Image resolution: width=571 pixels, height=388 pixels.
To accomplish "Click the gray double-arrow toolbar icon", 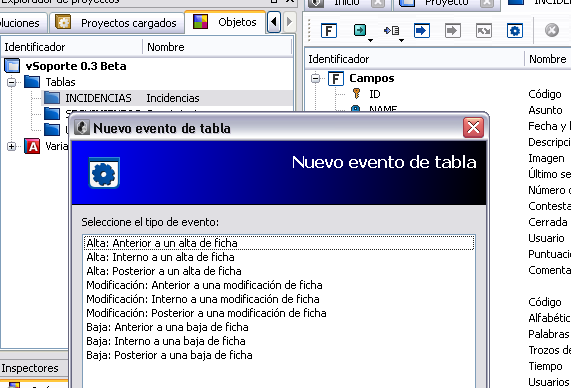I will pyautogui.click(x=484, y=31).
